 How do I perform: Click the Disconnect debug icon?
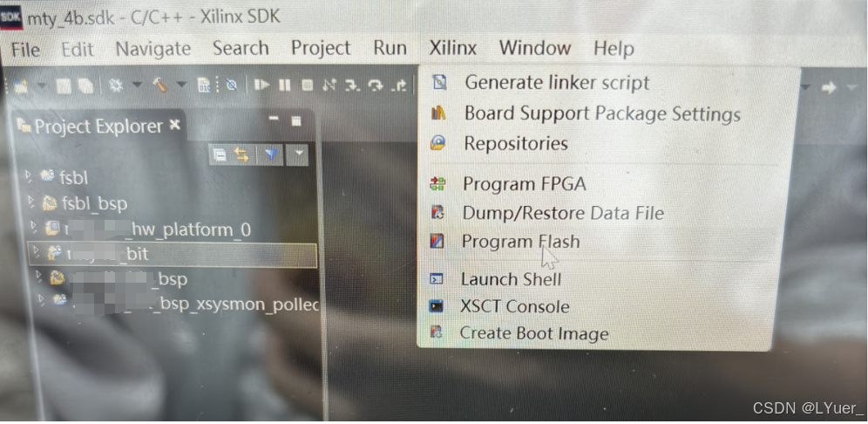pyautogui.click(x=330, y=85)
